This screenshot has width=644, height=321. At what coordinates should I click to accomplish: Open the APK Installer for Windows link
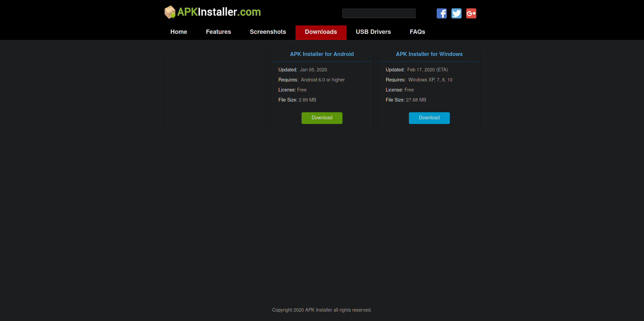click(x=429, y=54)
